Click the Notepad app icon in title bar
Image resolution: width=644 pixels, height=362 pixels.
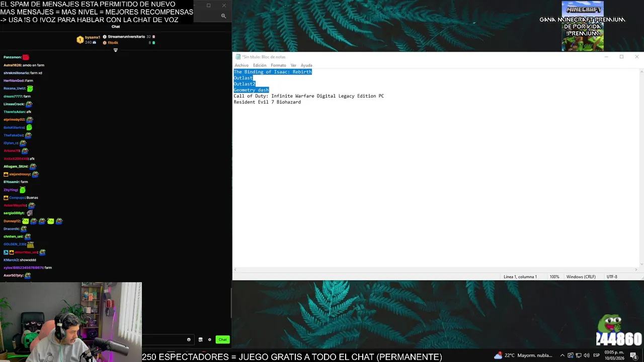coord(238,57)
